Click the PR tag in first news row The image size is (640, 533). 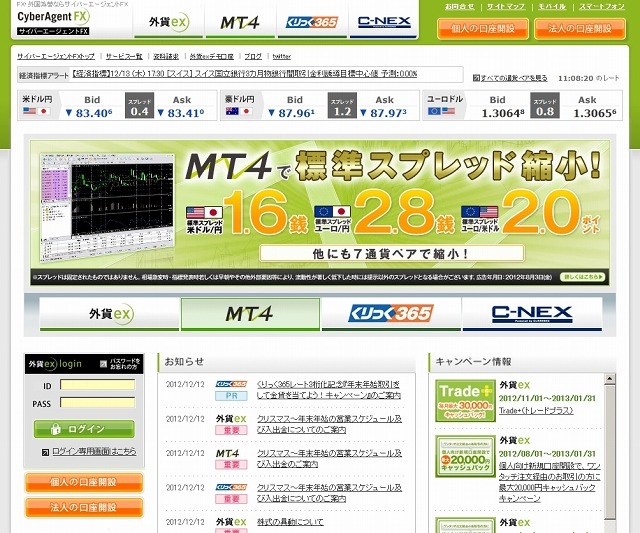pyautogui.click(x=231, y=396)
